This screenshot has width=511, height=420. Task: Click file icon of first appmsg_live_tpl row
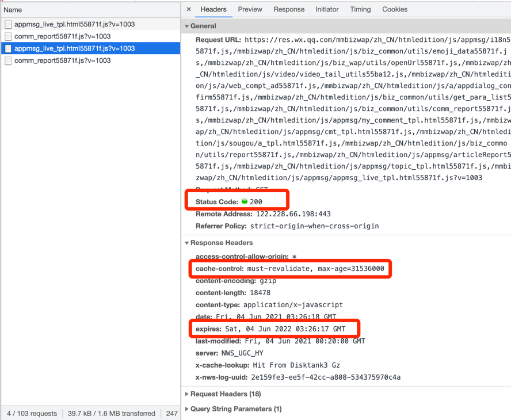click(x=8, y=24)
